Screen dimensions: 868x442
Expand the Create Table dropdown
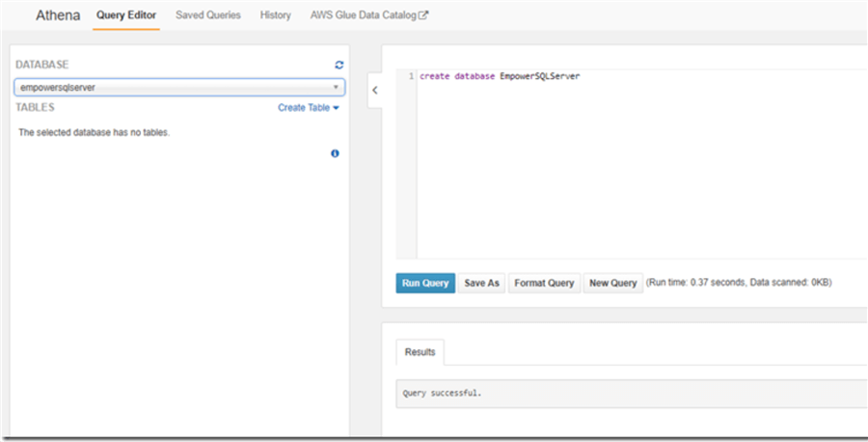[x=309, y=108]
